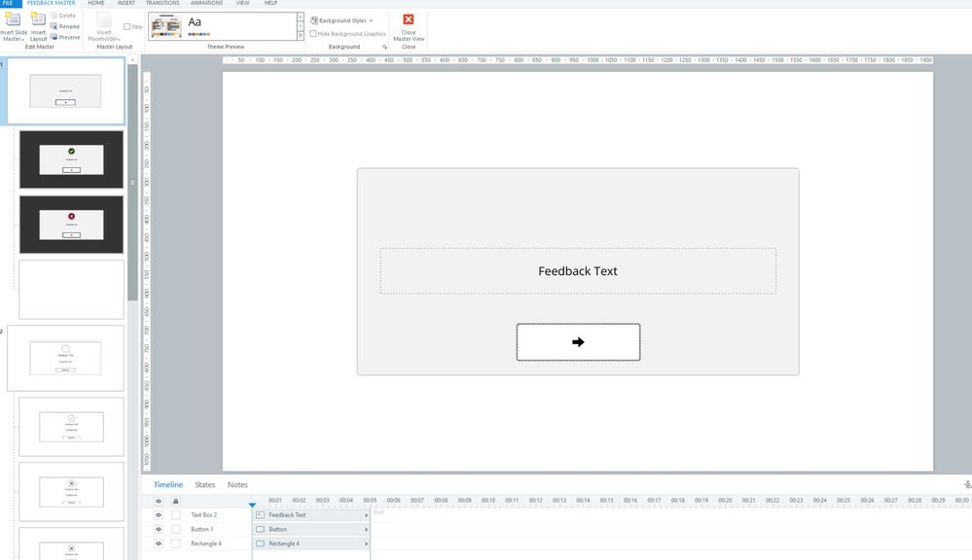Click the Rename icon in Edit Master
Screen dimensions: 972x560
point(54,26)
